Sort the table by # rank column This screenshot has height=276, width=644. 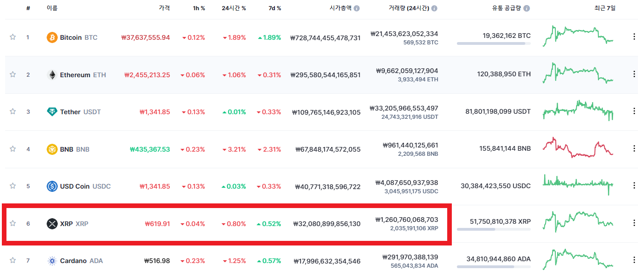[x=28, y=8]
